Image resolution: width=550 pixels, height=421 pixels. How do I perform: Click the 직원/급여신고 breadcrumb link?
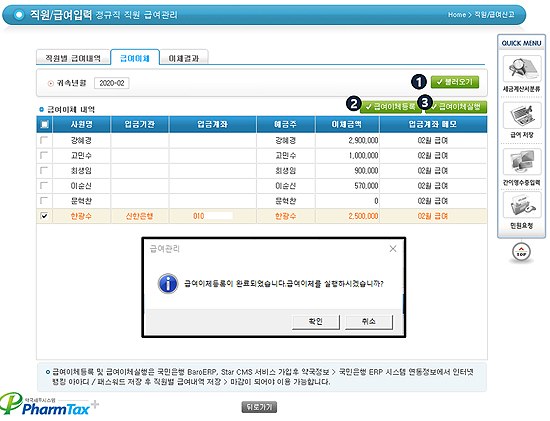click(x=494, y=15)
